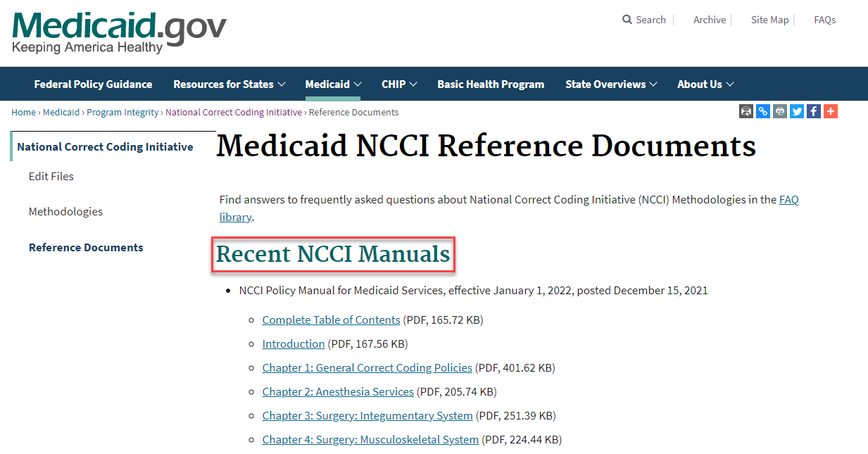
Task: Share the page on Twitter
Action: coord(796,111)
